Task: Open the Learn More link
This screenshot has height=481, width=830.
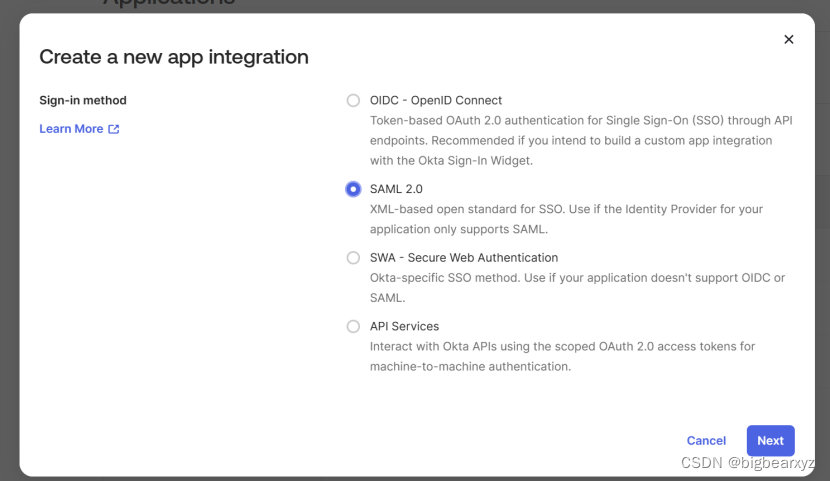Action: pos(71,129)
